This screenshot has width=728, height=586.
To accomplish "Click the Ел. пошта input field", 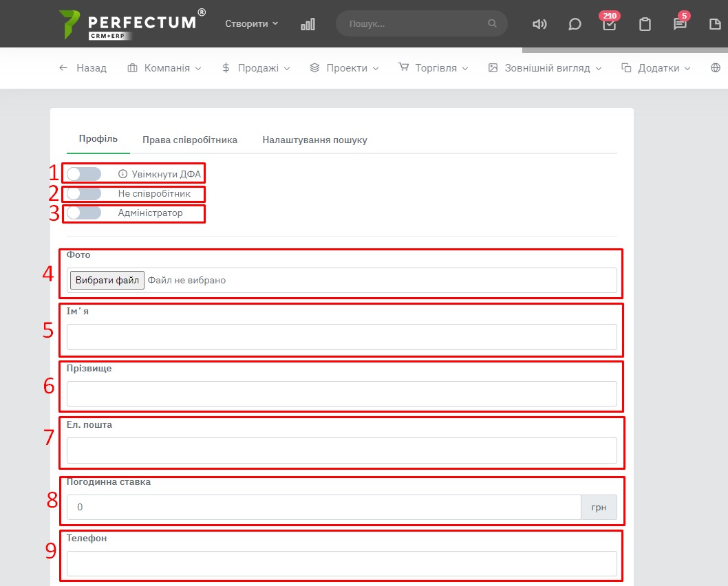I will pos(341,451).
